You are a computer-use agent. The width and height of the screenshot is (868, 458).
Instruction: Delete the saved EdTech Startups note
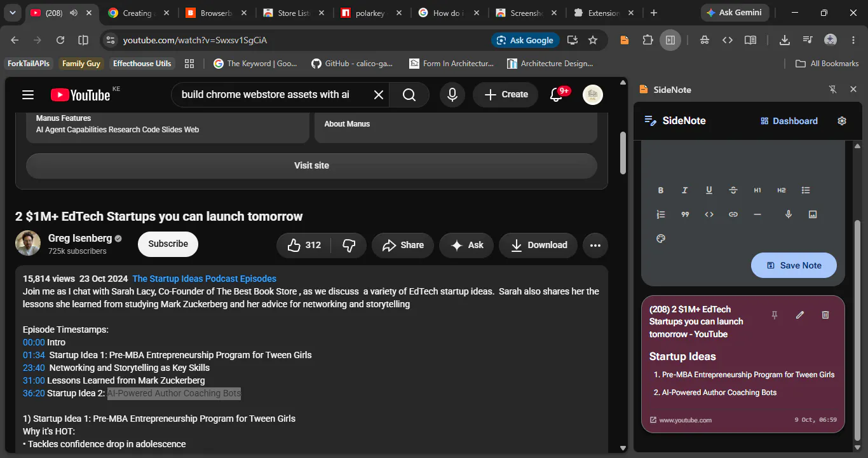tap(825, 315)
